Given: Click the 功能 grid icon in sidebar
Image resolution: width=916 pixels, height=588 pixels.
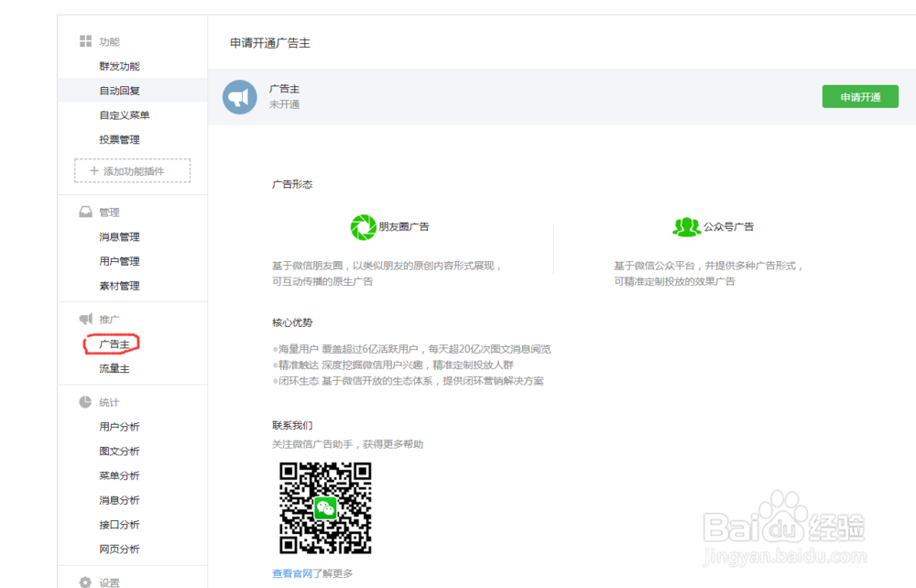Looking at the screenshot, I should [x=85, y=41].
